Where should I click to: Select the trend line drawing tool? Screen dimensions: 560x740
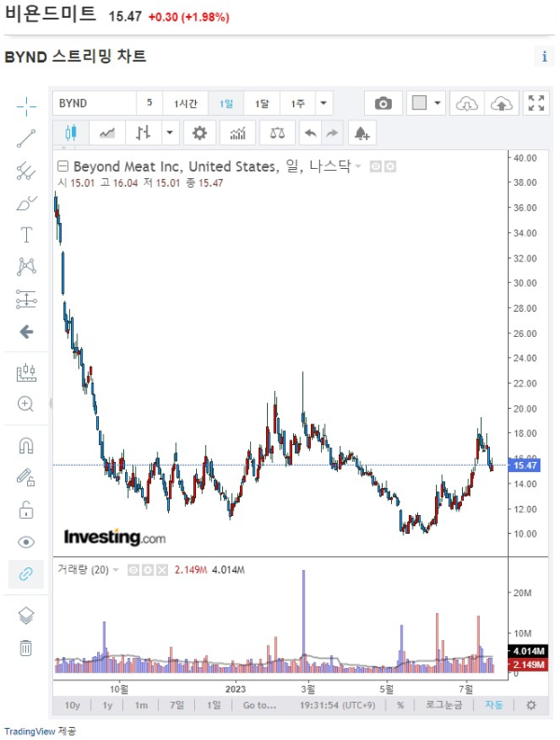tap(26, 138)
